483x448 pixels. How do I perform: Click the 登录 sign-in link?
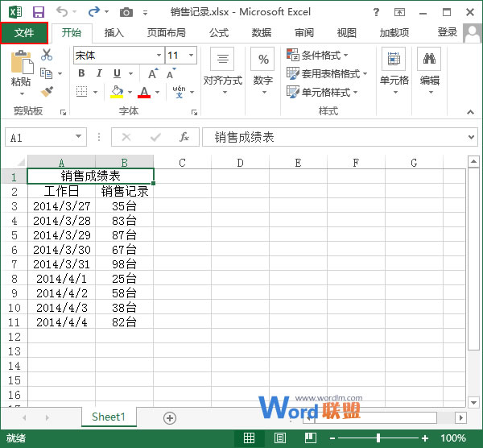(448, 32)
